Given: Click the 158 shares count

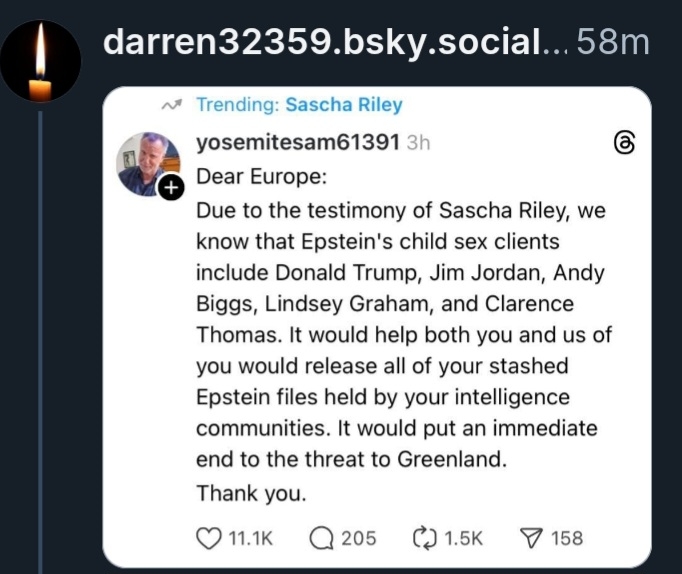Looking at the screenshot, I should tap(566, 538).
